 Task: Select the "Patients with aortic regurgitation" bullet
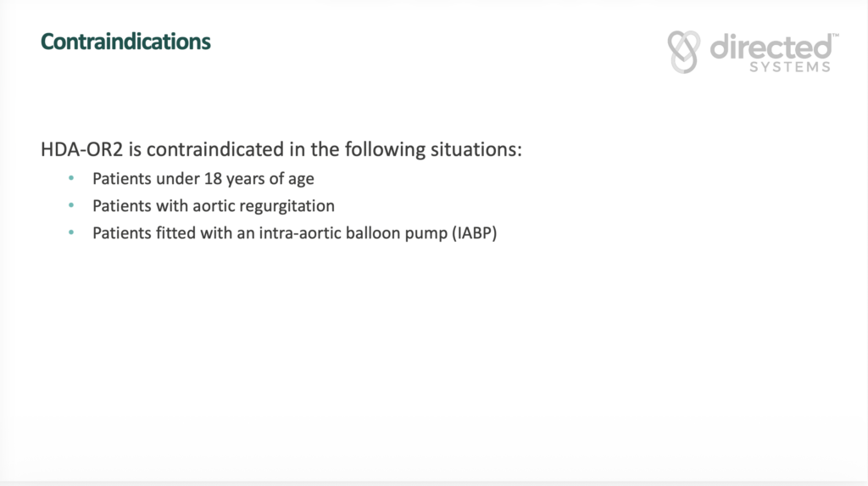[x=213, y=206]
